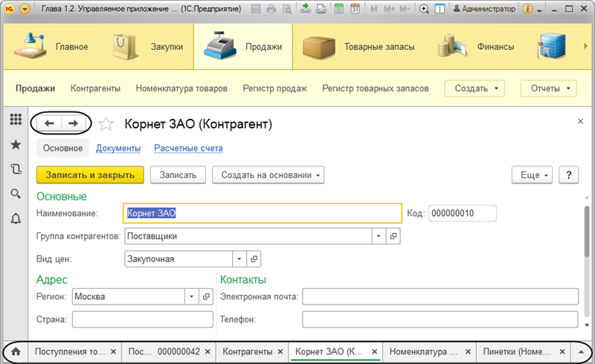
Task: Open notifications bell in left sidebar
Action: coord(16,218)
